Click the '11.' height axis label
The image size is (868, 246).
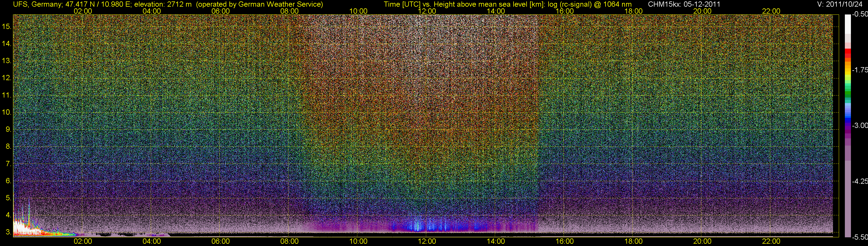click(7, 95)
